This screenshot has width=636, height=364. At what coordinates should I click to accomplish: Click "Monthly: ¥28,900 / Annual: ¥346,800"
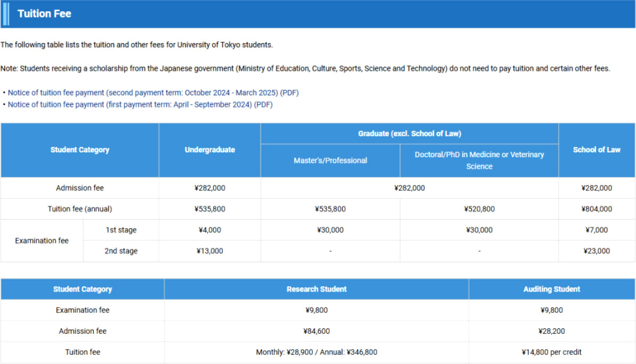point(316,353)
